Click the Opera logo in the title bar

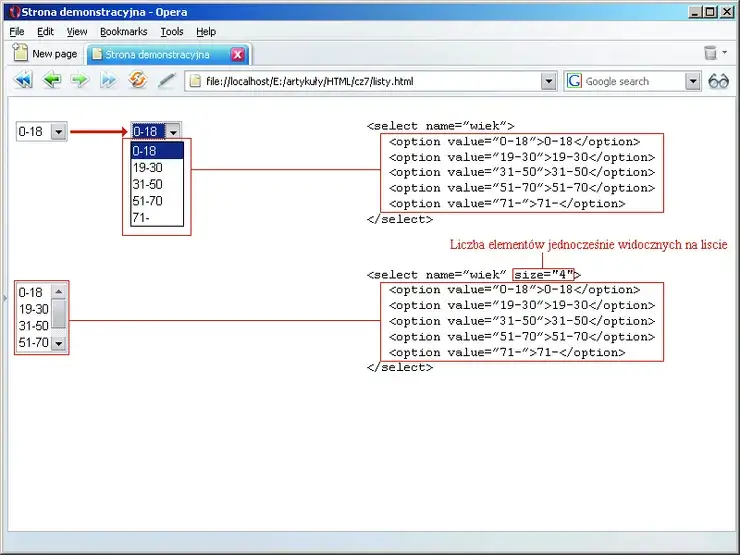click(15, 12)
